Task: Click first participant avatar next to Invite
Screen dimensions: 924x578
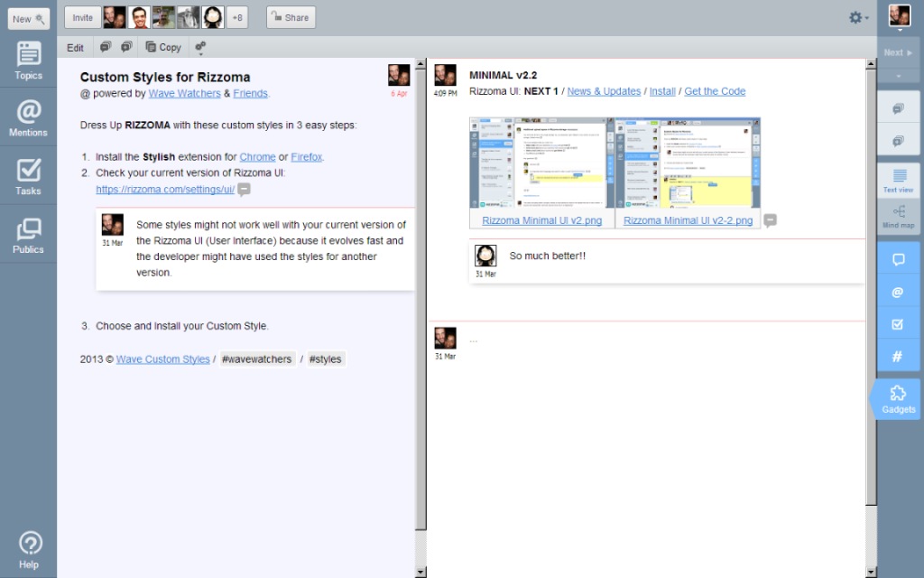Action: click(x=115, y=18)
